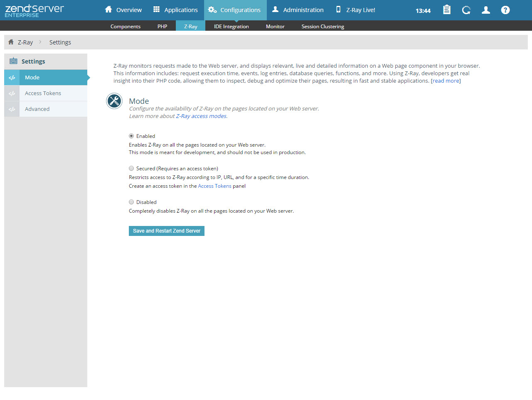Click the code icon beside Advanced
This screenshot has width=532, height=400.
click(12, 109)
